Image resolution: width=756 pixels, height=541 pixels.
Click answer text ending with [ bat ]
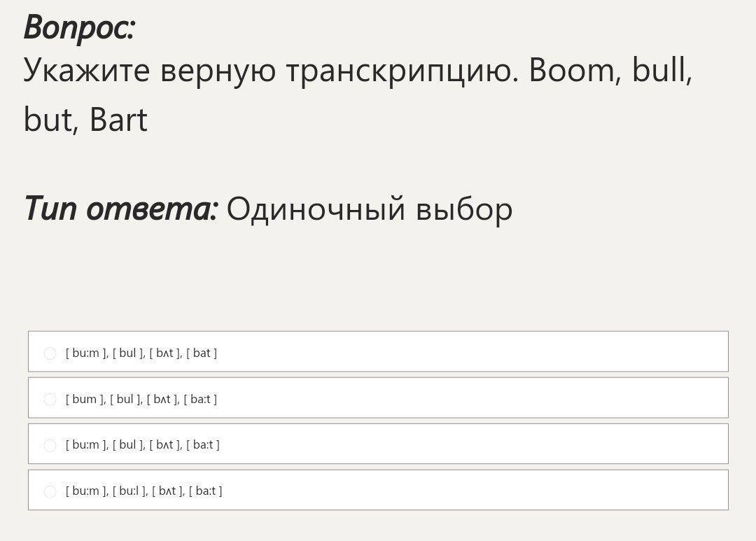tap(141, 353)
